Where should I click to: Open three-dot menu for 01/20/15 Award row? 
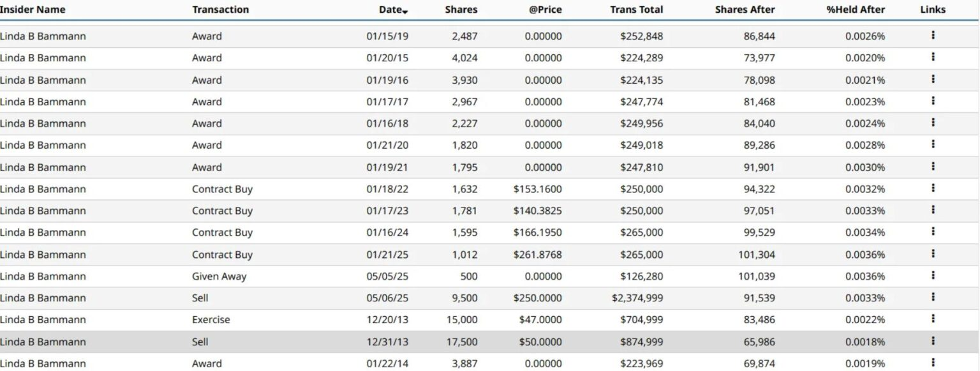pos(933,57)
